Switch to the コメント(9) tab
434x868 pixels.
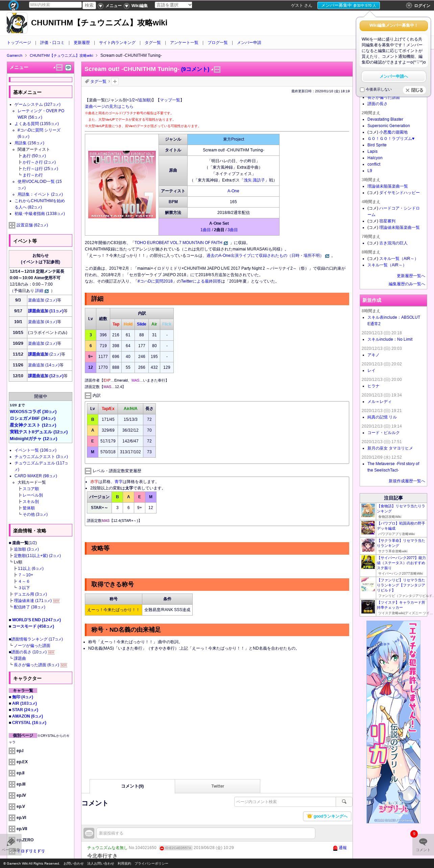click(x=132, y=786)
